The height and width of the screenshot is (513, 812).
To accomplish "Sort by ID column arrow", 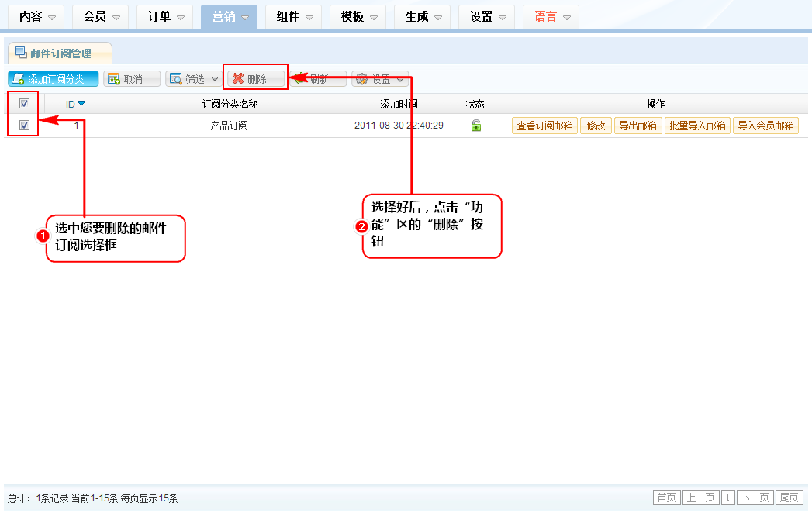I will coord(81,104).
